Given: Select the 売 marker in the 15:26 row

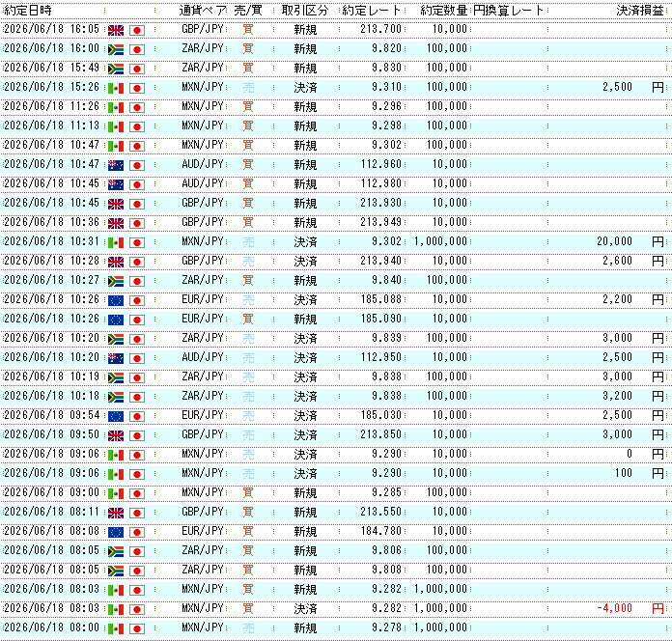Looking at the screenshot, I should point(248,88).
